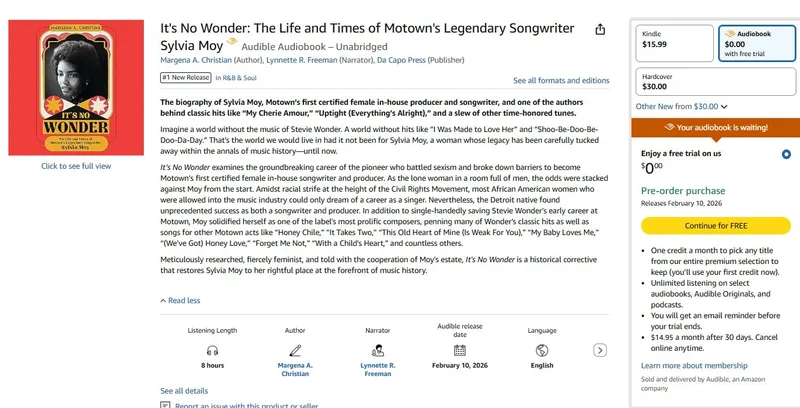Open Margena A. Christian author link
The height and width of the screenshot is (408, 800).
[196, 60]
